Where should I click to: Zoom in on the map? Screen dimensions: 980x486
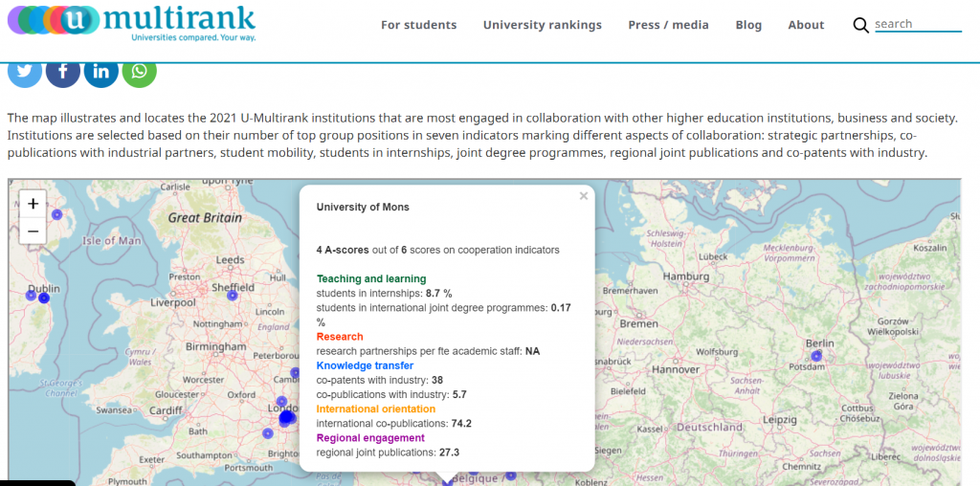[x=33, y=204]
